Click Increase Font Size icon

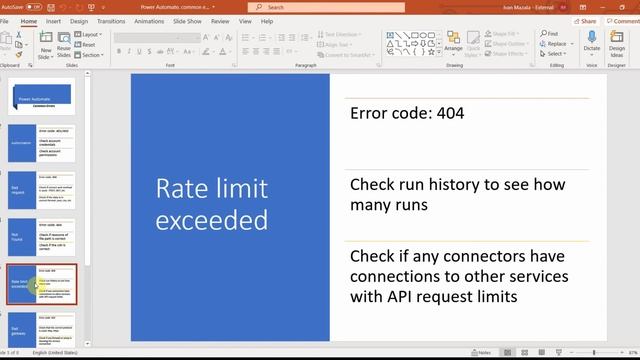coord(206,38)
